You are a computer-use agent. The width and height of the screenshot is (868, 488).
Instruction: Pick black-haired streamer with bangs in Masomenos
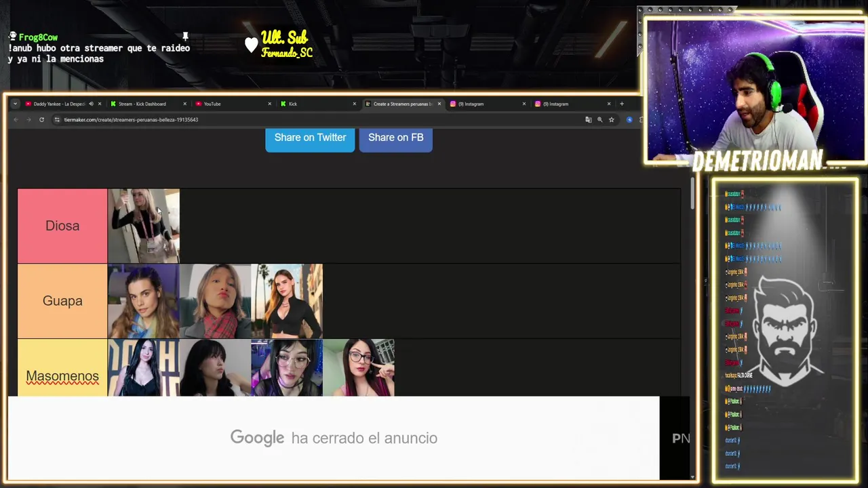[216, 367]
